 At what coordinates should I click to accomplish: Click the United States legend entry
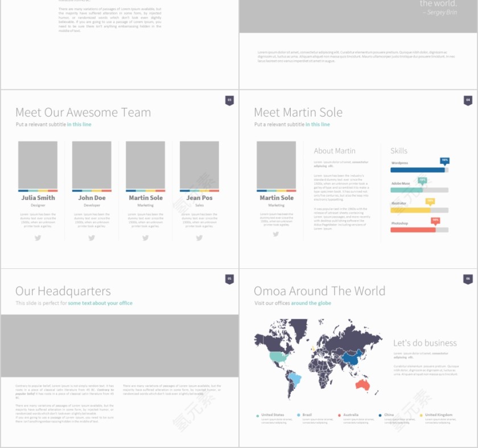point(273,415)
